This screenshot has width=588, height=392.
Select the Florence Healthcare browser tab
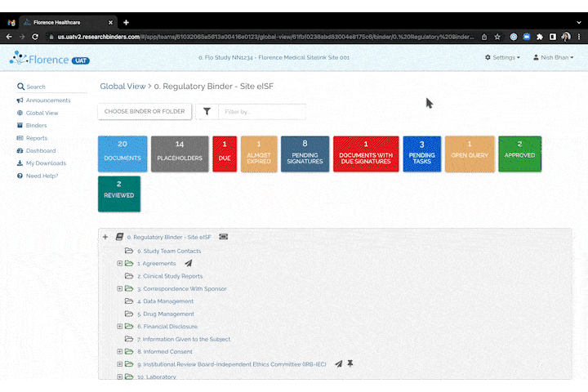(69, 23)
